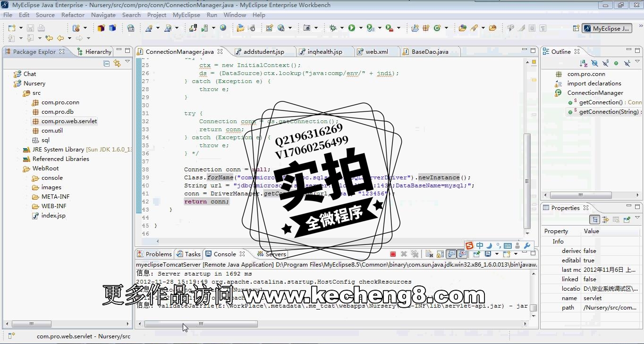
Task: Click the Display Selected Console monitor icon
Action: [488, 254]
